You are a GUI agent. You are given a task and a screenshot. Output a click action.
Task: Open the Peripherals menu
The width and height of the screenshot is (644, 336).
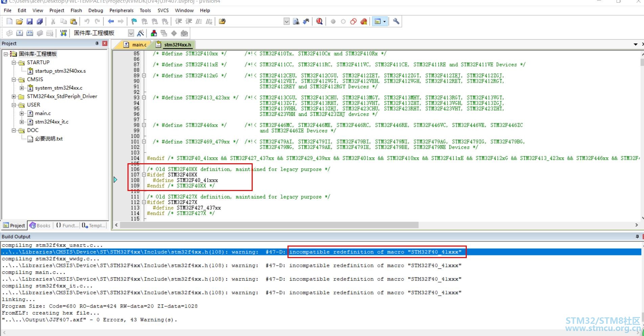[121, 10]
